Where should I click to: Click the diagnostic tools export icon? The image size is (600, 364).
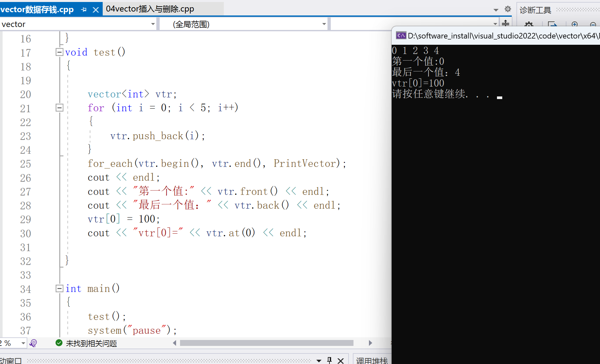tap(552, 24)
